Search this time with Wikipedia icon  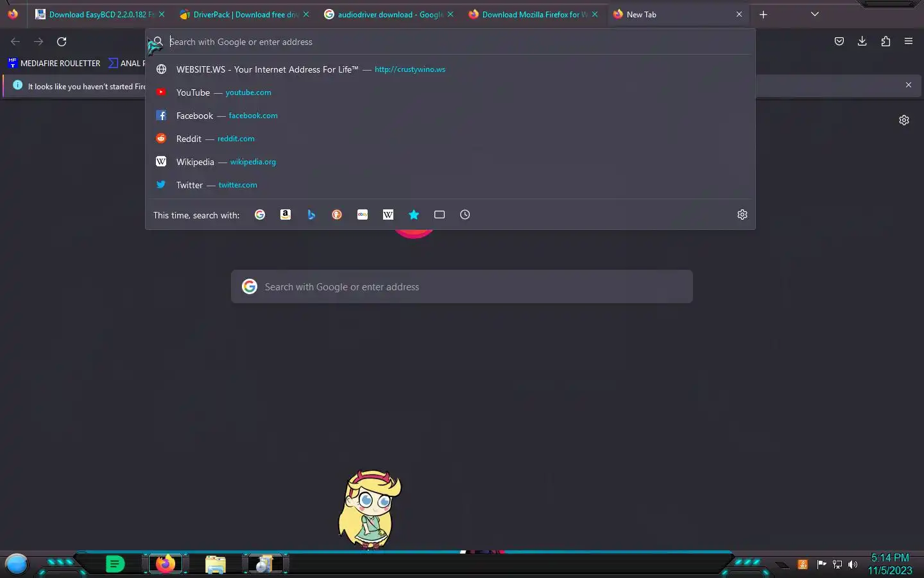tap(388, 215)
